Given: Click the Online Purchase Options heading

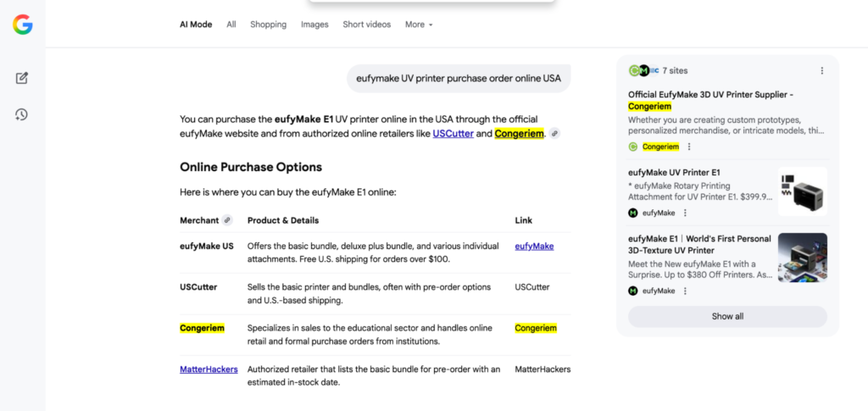Looking at the screenshot, I should pyautogui.click(x=251, y=167).
